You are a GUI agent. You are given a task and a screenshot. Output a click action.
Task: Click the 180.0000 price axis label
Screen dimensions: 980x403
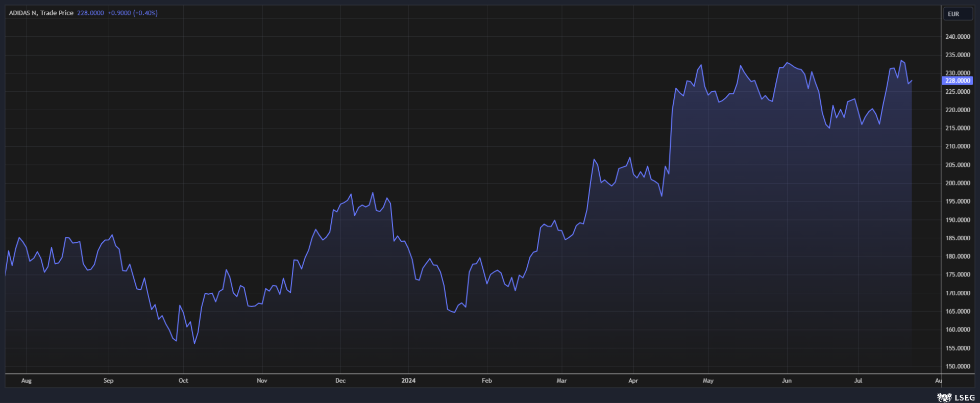tap(958, 257)
